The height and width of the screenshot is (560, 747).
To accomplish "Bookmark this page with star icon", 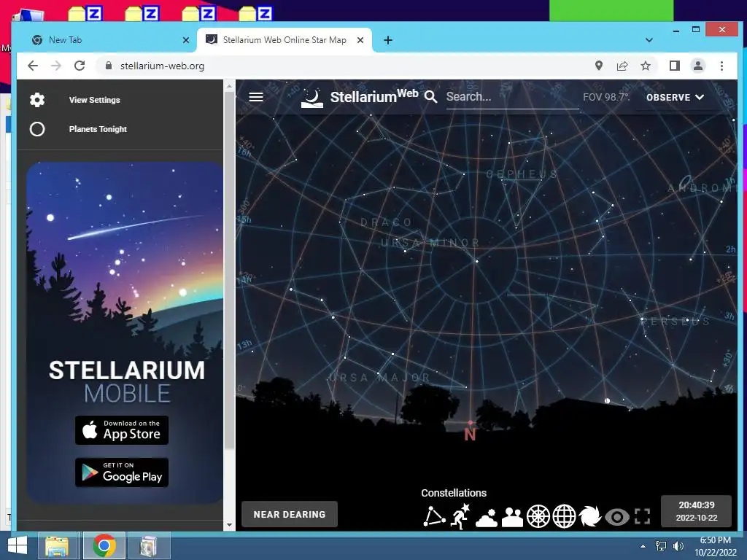I will click(x=646, y=66).
